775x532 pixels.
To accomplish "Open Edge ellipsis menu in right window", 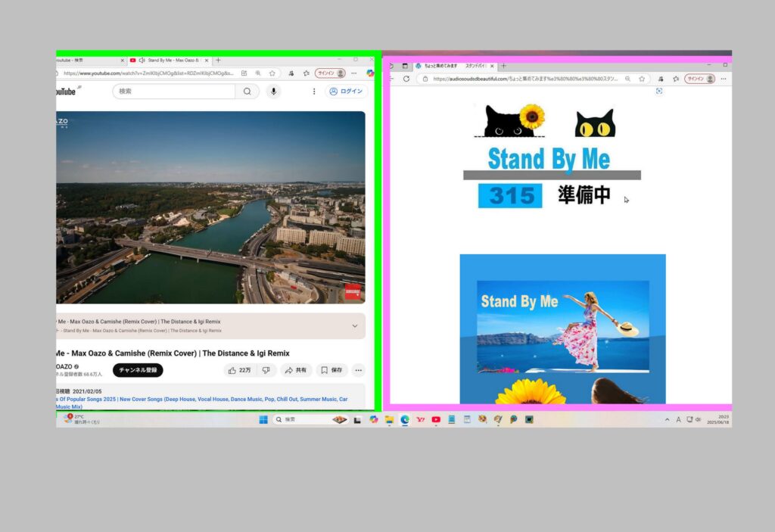I will 724,79.
